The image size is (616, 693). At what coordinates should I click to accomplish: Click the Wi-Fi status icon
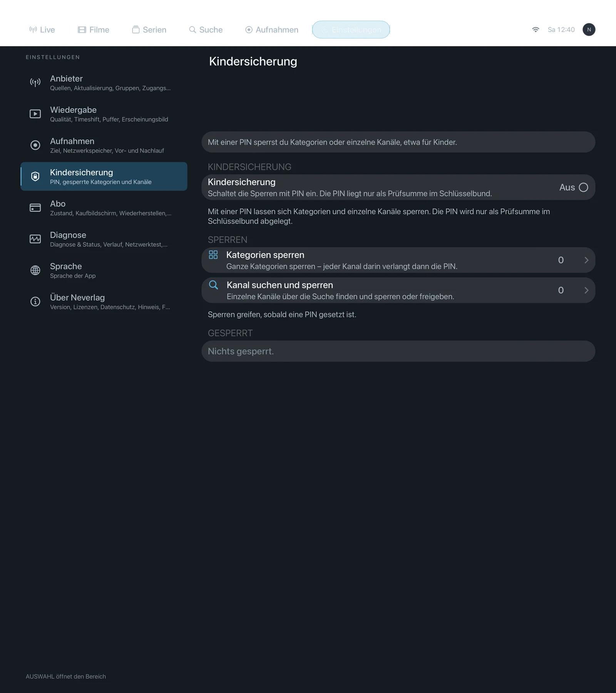click(x=536, y=30)
